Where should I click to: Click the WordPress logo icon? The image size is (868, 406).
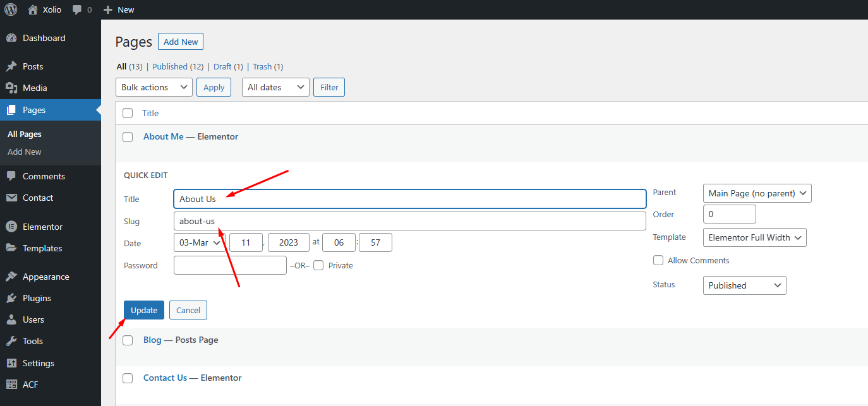tap(11, 9)
